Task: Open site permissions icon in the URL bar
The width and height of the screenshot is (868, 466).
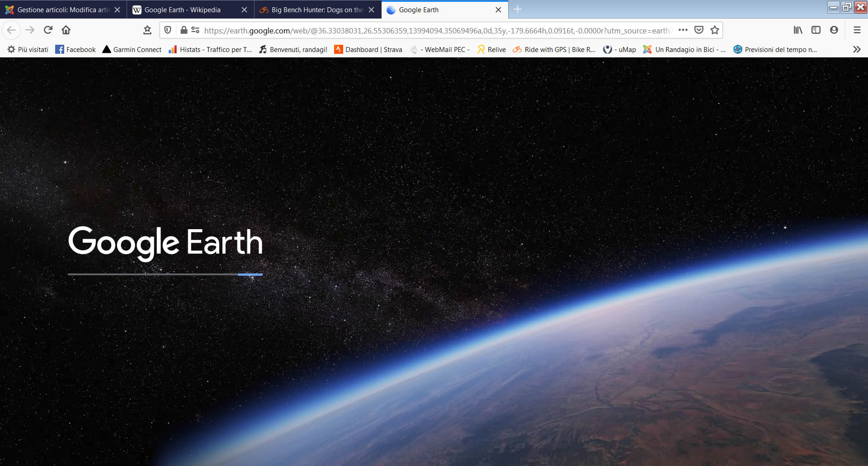Action: (x=195, y=30)
